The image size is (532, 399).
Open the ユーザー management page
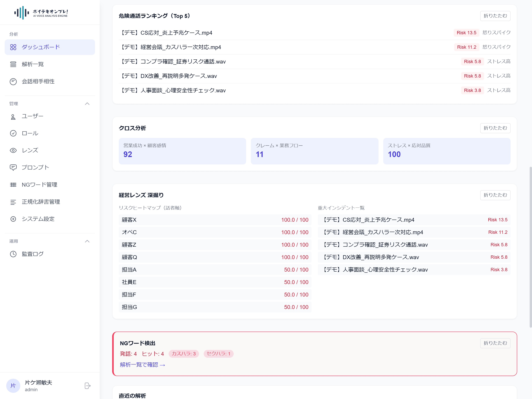33,116
